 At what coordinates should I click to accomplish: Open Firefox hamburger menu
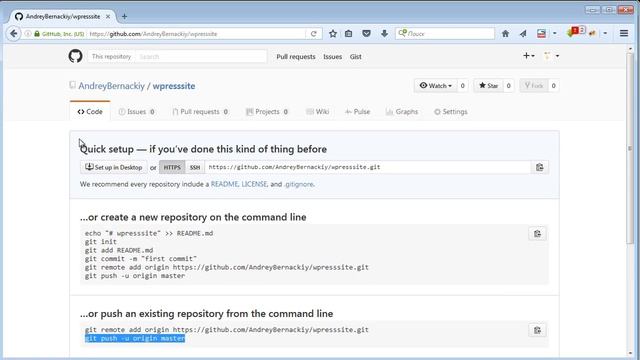pyautogui.click(x=624, y=33)
